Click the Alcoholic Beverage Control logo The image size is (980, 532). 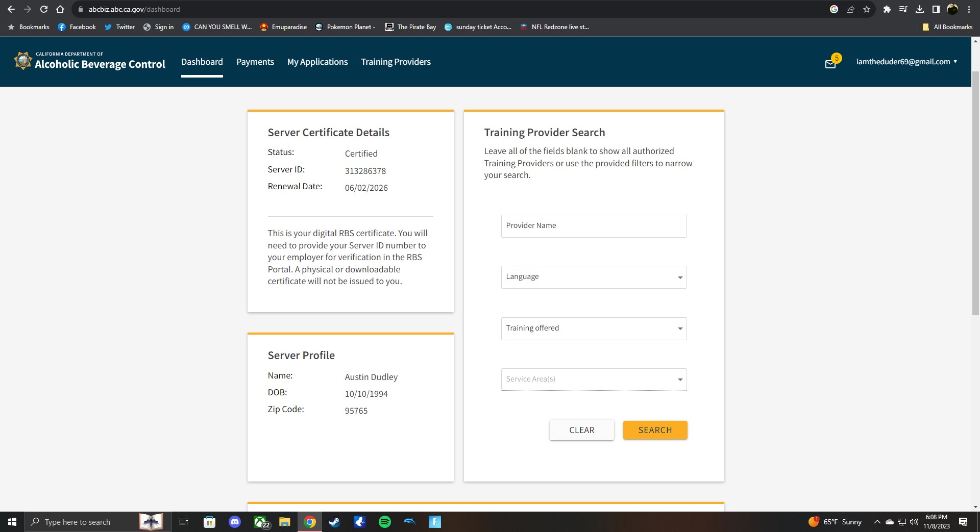pos(90,61)
